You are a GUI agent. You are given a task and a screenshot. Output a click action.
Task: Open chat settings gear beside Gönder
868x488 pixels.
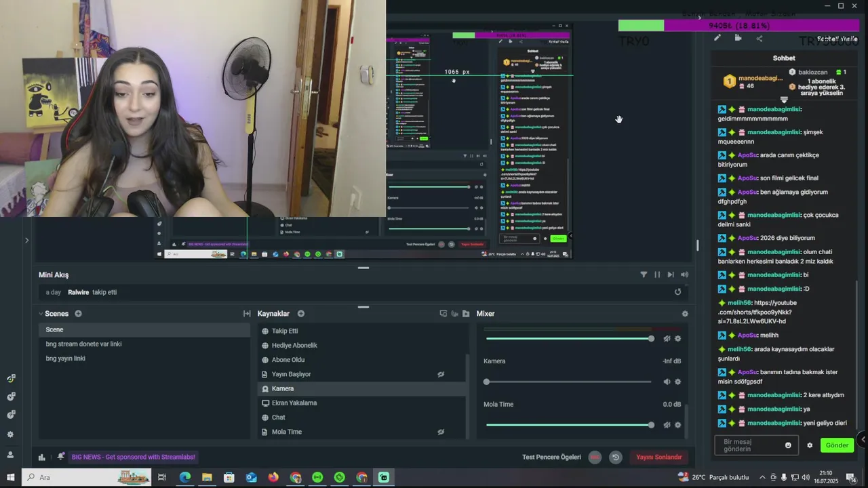810,445
